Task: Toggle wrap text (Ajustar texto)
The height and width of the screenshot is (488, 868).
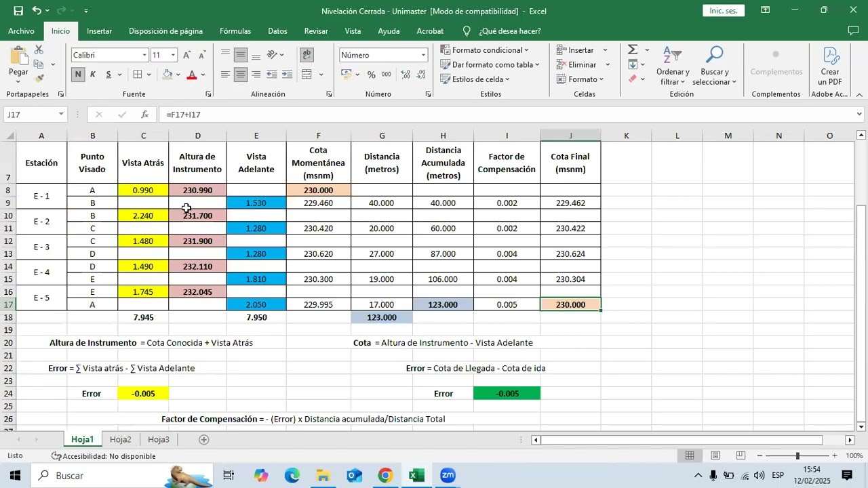Action: 307,55
